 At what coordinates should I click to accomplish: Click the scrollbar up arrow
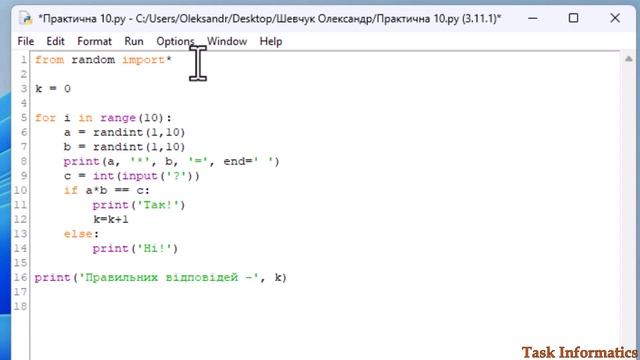[x=629, y=60]
